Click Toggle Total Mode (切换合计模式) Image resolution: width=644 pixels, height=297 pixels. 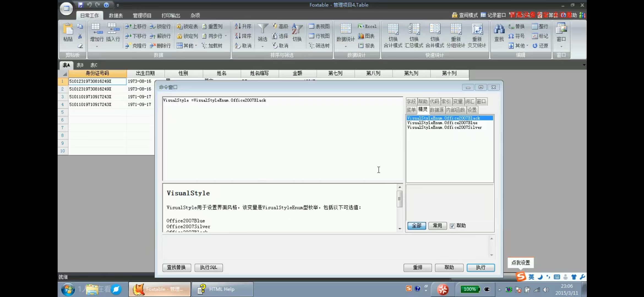coord(393,36)
